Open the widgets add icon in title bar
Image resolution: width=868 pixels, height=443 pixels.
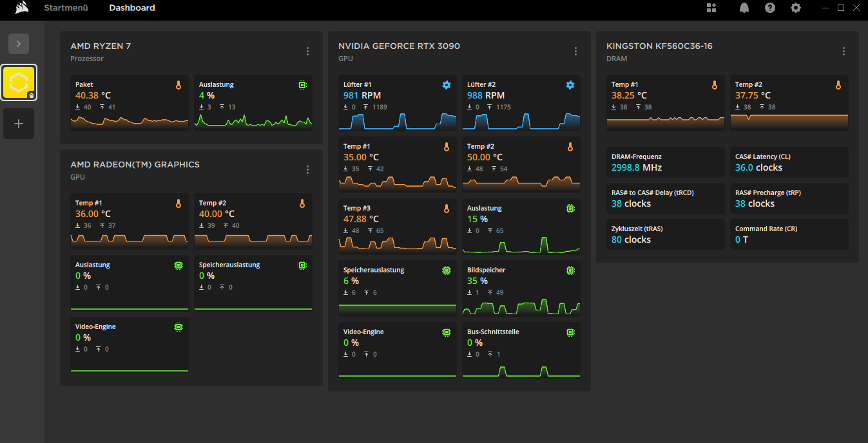[711, 8]
